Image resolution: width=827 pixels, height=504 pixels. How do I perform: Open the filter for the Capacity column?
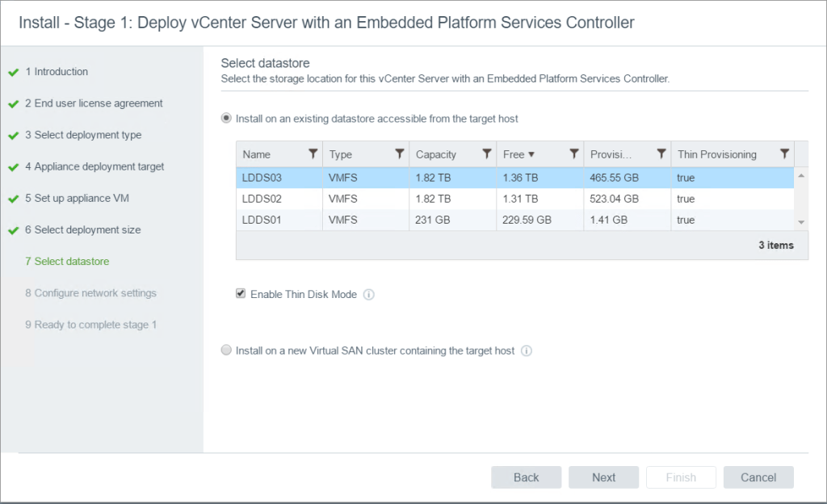pos(485,153)
